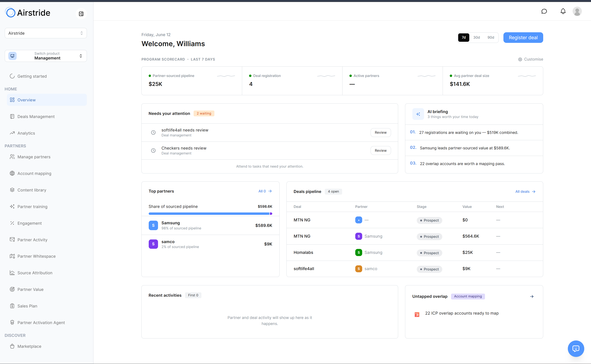Click the $564.6K deal value
This screenshot has height=364, width=591.
point(471,236)
